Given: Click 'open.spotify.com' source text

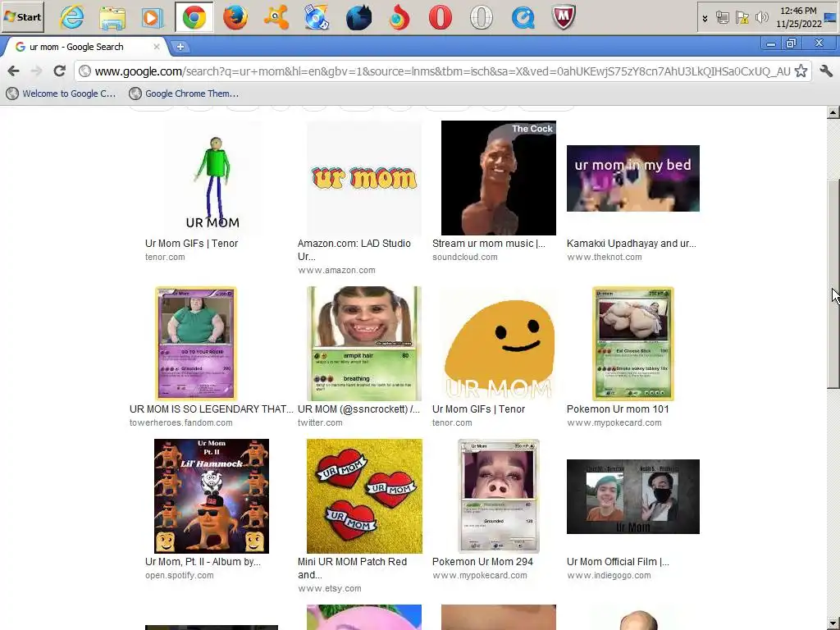Looking at the screenshot, I should (x=180, y=575).
